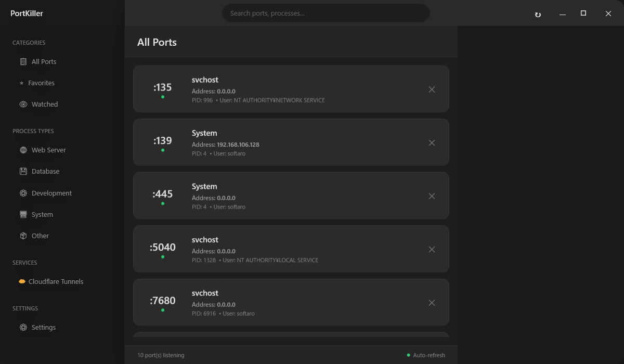
Task: Open All Ports category icon
Action: tap(23, 62)
